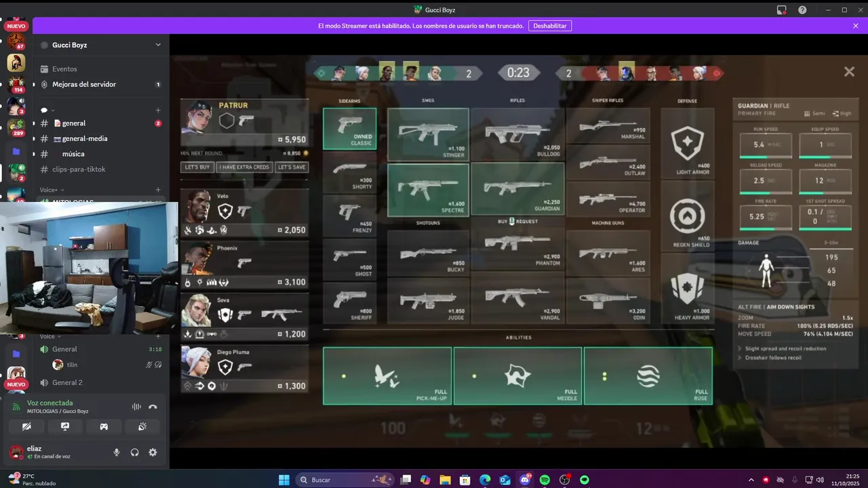Disconnect from the voice channel

point(153,407)
